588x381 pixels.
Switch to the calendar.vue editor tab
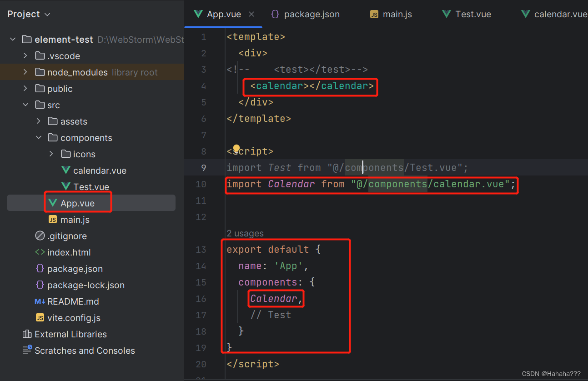point(554,14)
